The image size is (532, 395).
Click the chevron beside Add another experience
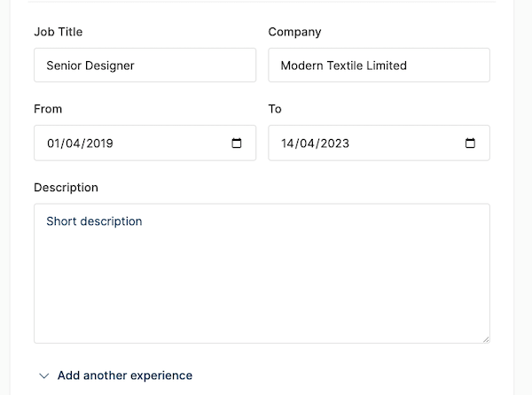click(x=44, y=376)
